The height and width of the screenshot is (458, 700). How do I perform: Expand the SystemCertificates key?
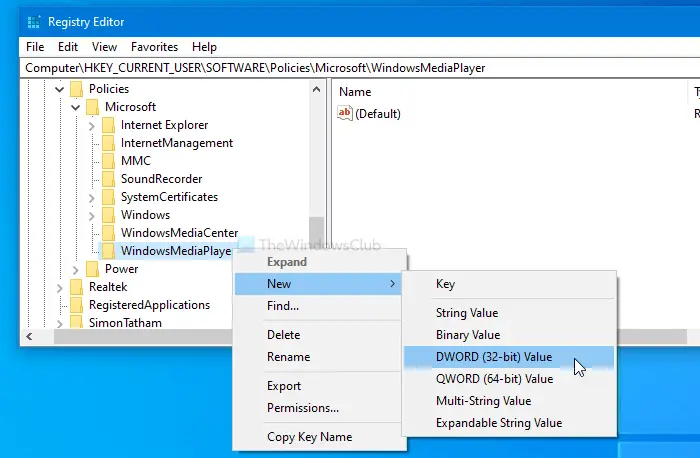[92, 198]
